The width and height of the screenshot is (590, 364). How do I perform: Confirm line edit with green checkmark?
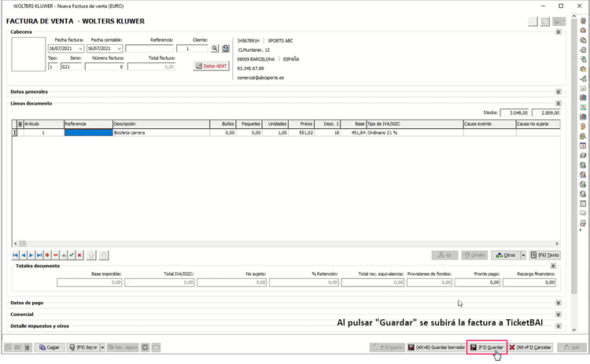[72, 256]
